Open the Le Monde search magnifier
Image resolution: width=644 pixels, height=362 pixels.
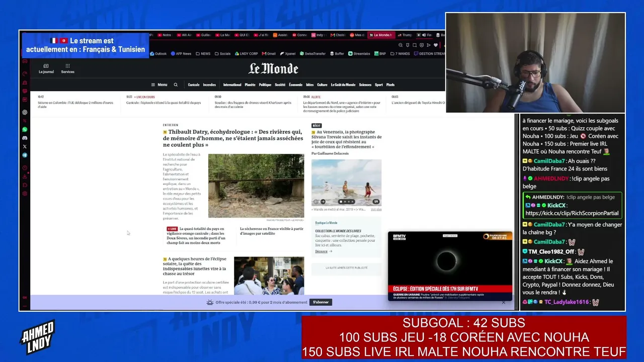176,85
